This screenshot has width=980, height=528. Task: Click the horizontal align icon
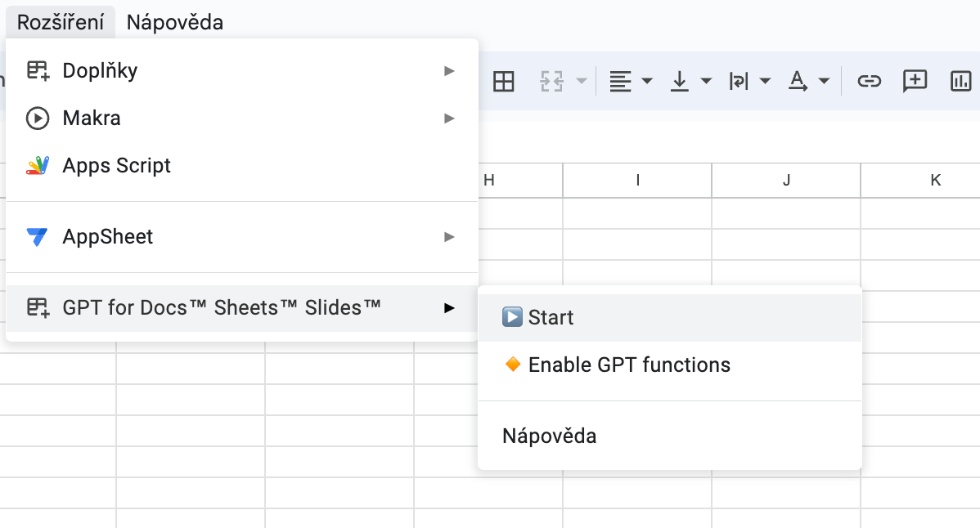pos(621,81)
